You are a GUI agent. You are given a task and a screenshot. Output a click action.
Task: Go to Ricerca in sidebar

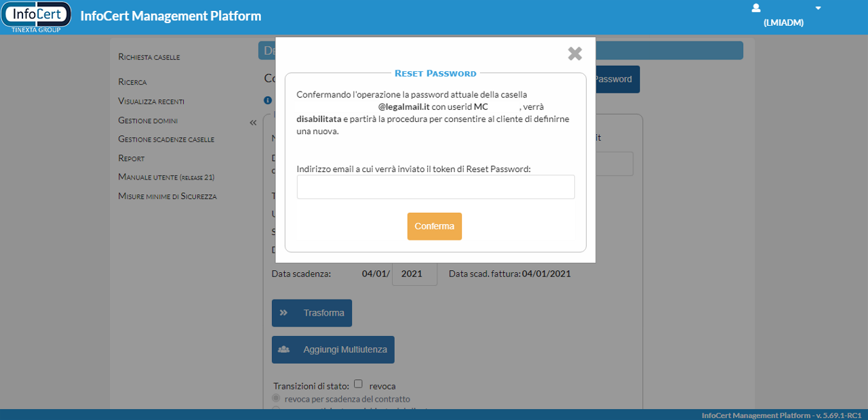click(132, 82)
